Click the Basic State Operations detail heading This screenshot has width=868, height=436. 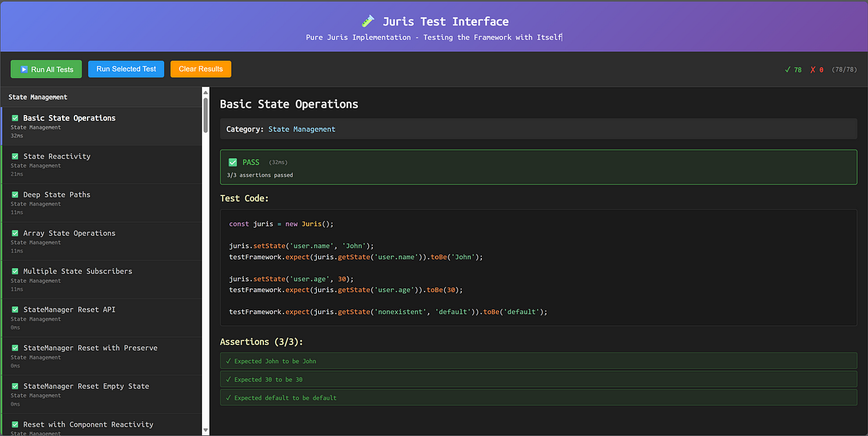coord(289,104)
